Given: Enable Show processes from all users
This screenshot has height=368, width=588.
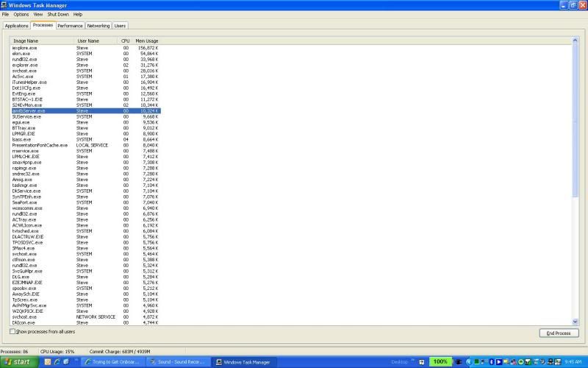Looking at the screenshot, I should tap(12, 332).
